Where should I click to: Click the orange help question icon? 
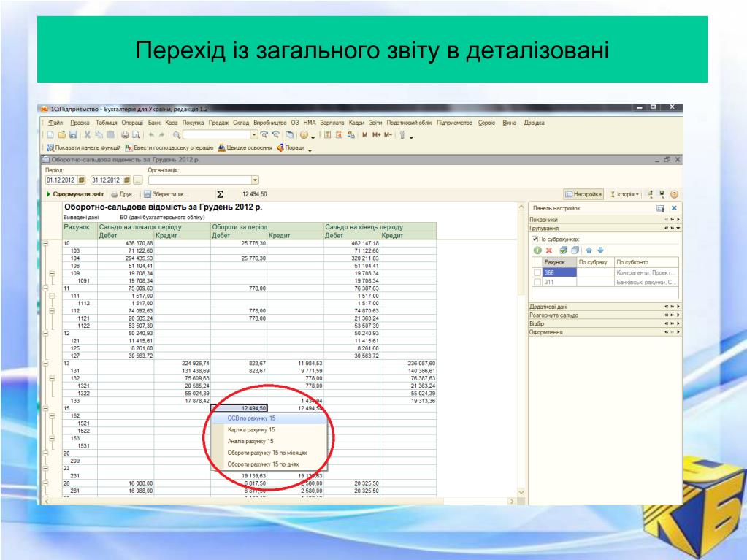pyautogui.click(x=674, y=194)
